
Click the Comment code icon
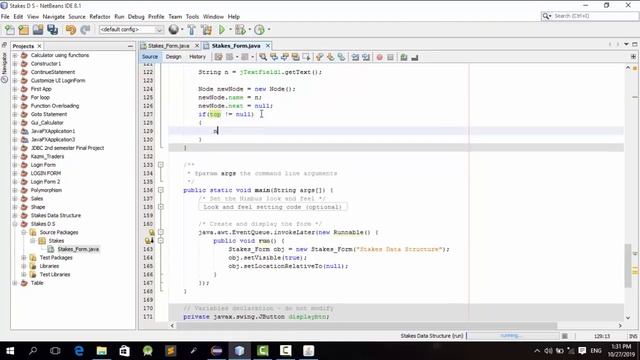pyautogui.click(x=404, y=58)
